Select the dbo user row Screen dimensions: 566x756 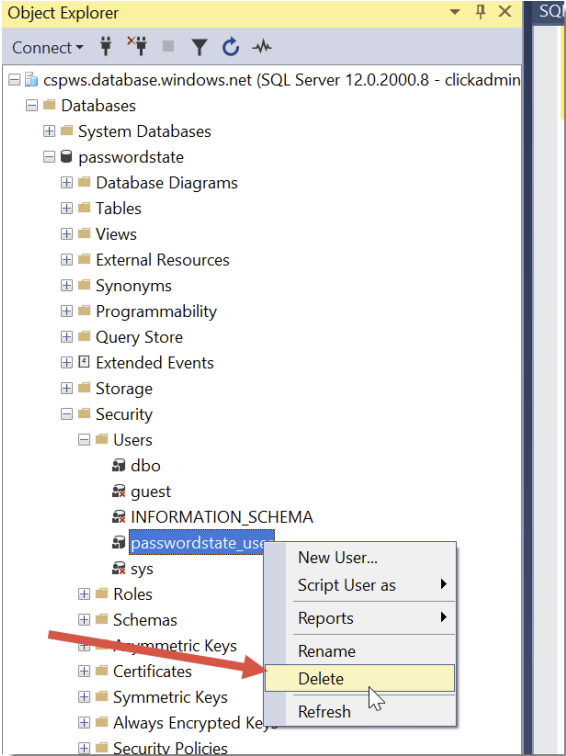coord(146,466)
